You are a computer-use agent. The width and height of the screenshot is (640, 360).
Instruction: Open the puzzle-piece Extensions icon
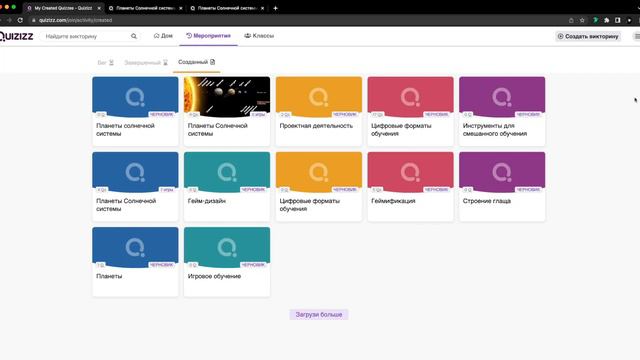607,20
